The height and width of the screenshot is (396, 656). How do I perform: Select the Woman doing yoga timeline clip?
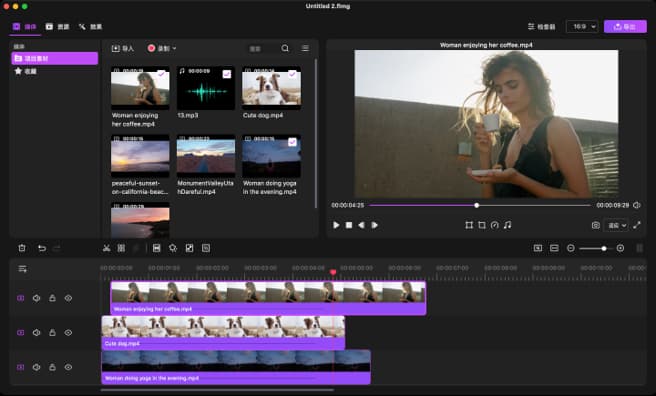click(x=236, y=367)
